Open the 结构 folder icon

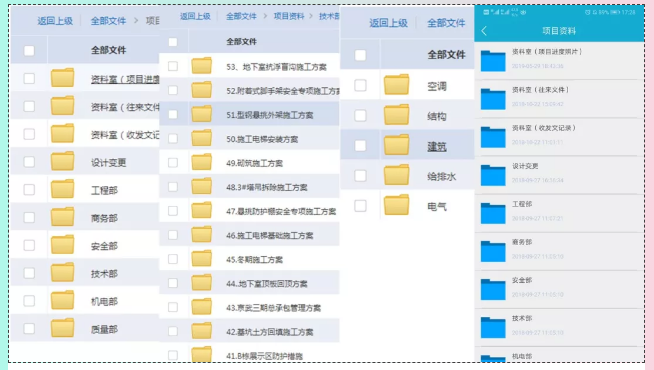(x=396, y=115)
